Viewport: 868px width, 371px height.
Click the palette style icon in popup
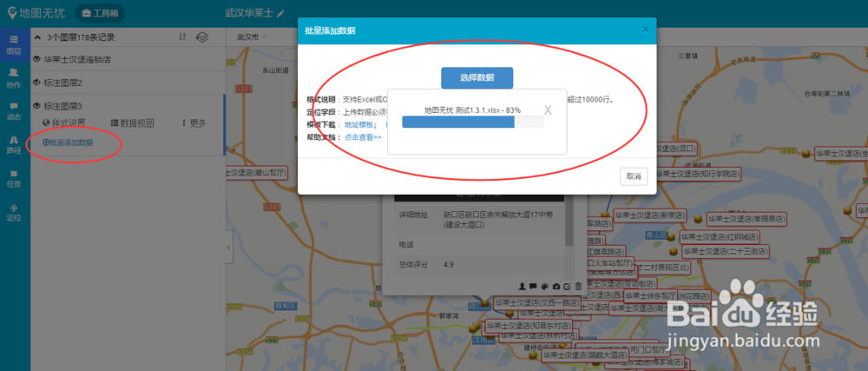click(544, 286)
